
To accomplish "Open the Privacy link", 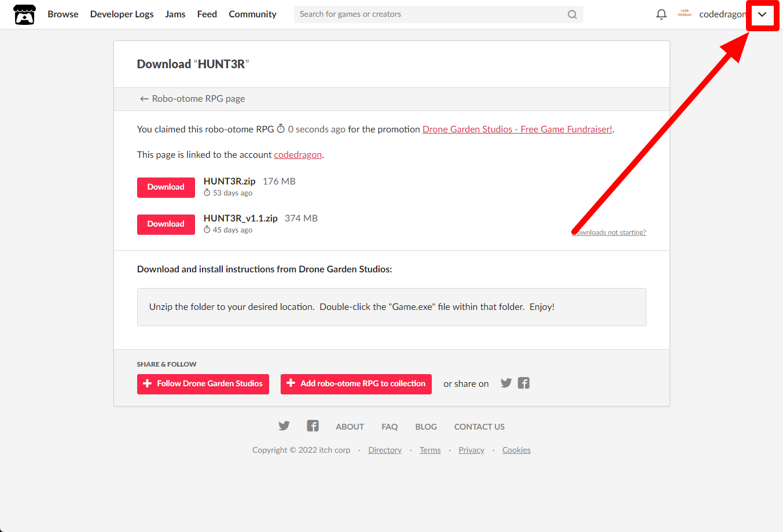I will [x=472, y=450].
